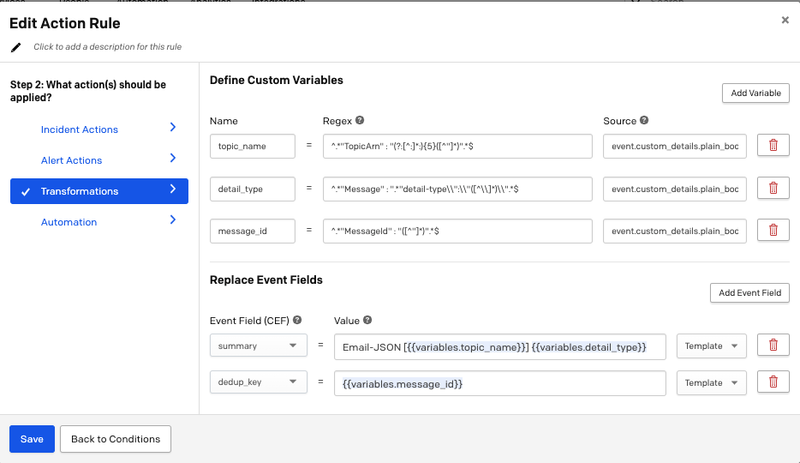This screenshot has width=800, height=463.
Task: Switch to the Alert Actions section
Action: [99, 160]
